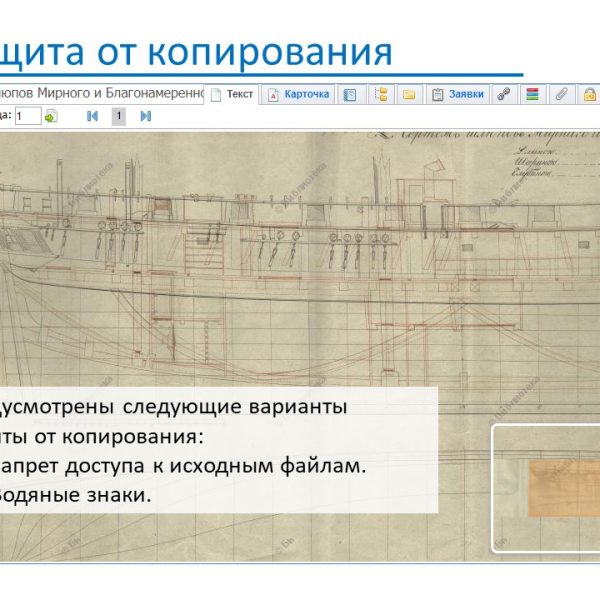Click the padlock access icon

[589, 95]
